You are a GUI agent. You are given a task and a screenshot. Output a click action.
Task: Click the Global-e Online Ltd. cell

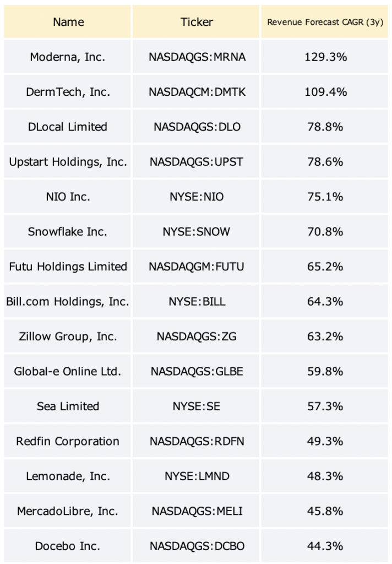[67, 371]
